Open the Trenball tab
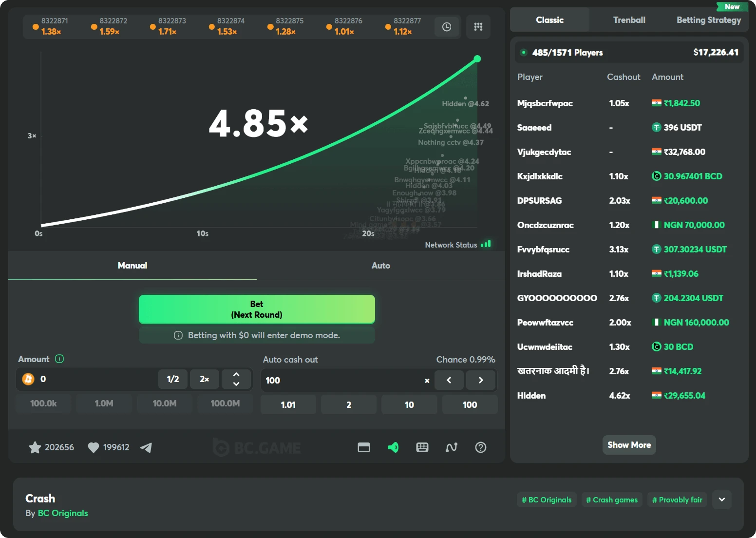The image size is (756, 538). pyautogui.click(x=629, y=20)
